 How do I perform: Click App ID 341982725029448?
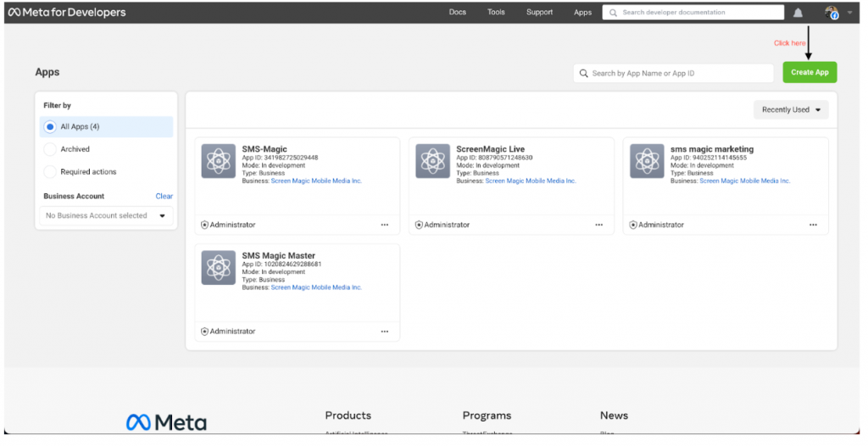click(280, 158)
